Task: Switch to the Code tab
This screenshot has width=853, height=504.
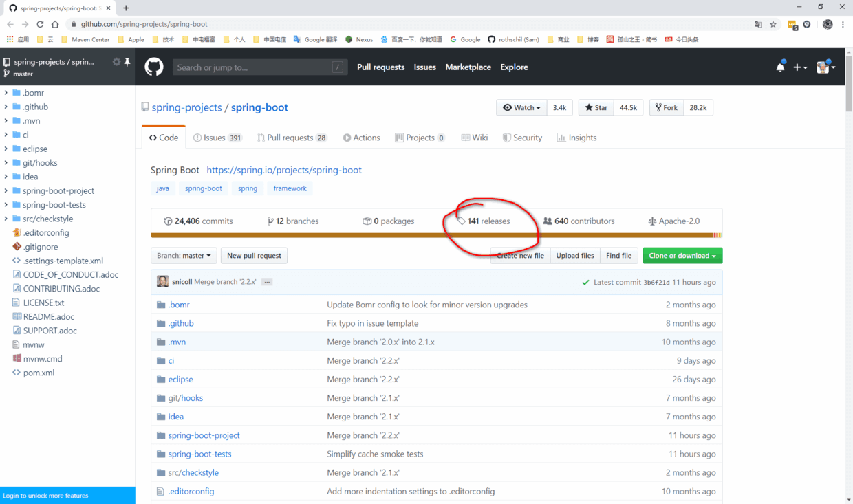Action: [164, 138]
